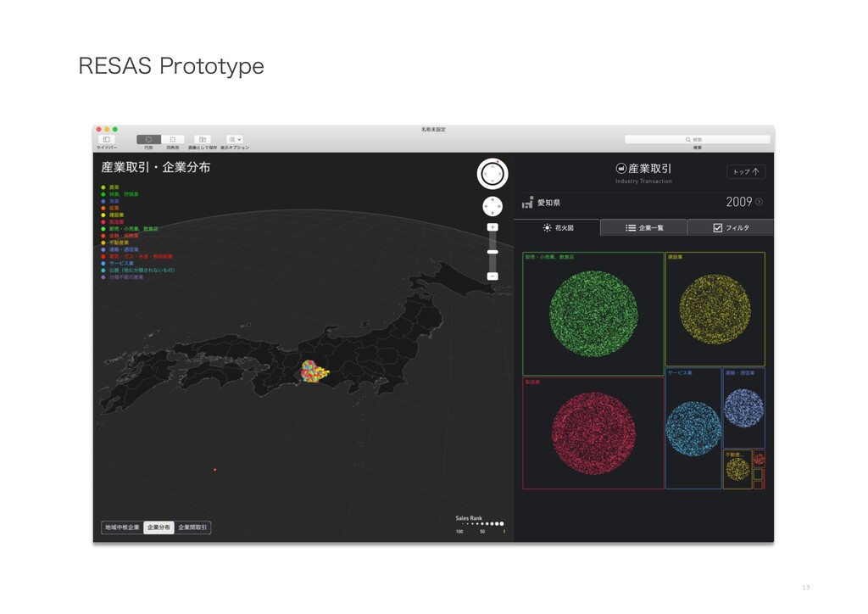
Task: Open the 2009 year selector arrow
Action: tap(759, 202)
